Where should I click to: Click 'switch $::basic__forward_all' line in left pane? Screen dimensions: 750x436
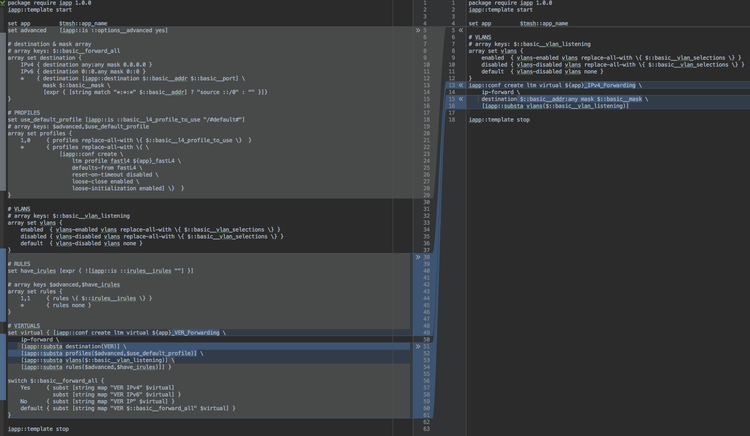[55, 380]
